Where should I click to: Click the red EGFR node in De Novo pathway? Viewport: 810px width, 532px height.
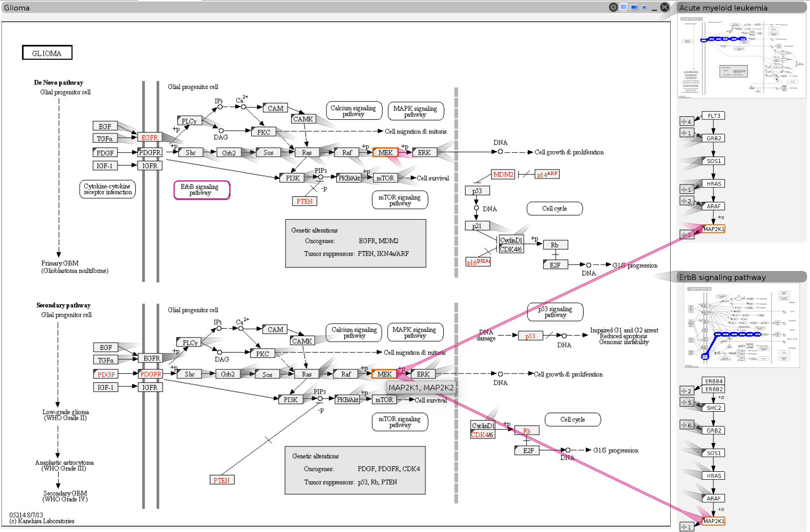150,138
